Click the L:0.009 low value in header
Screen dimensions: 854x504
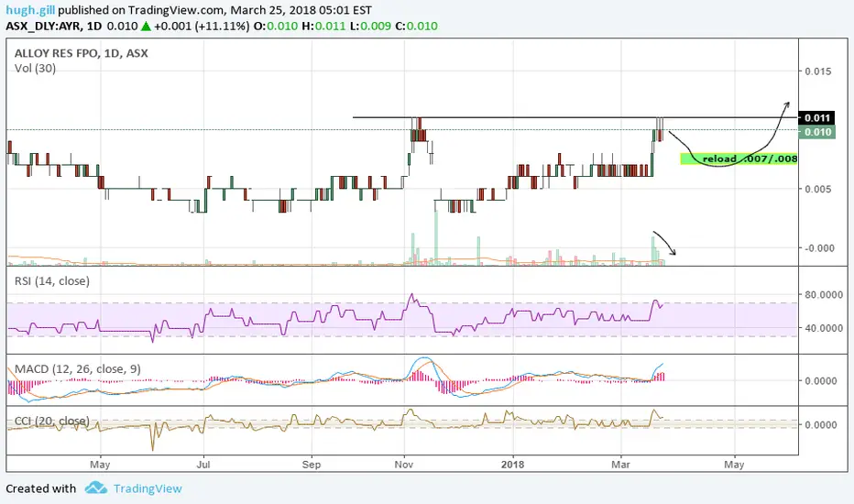(370, 27)
